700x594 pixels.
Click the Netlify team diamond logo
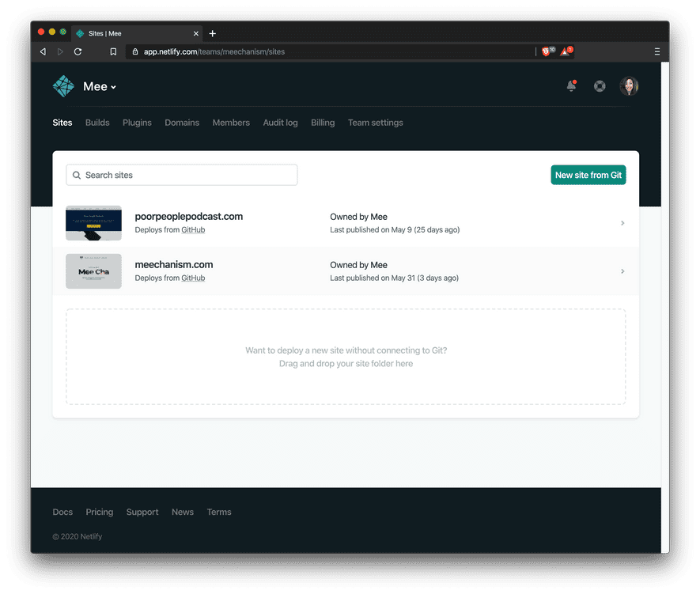63,85
